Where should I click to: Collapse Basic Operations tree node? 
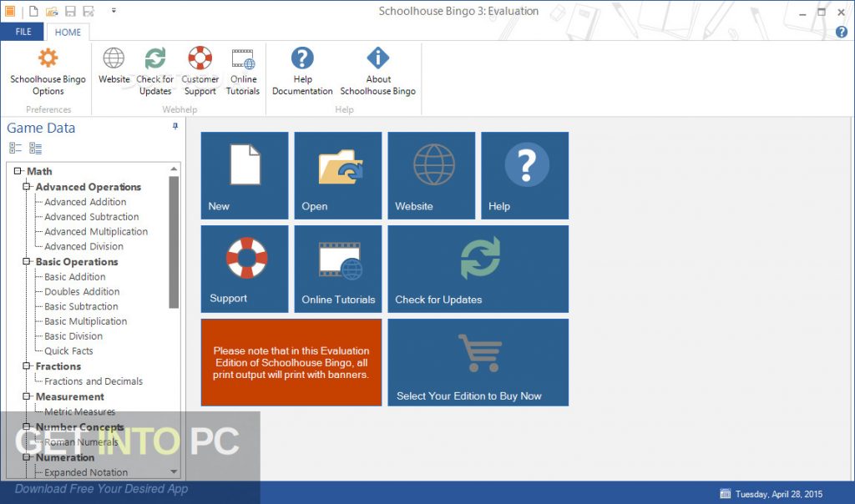(x=26, y=261)
